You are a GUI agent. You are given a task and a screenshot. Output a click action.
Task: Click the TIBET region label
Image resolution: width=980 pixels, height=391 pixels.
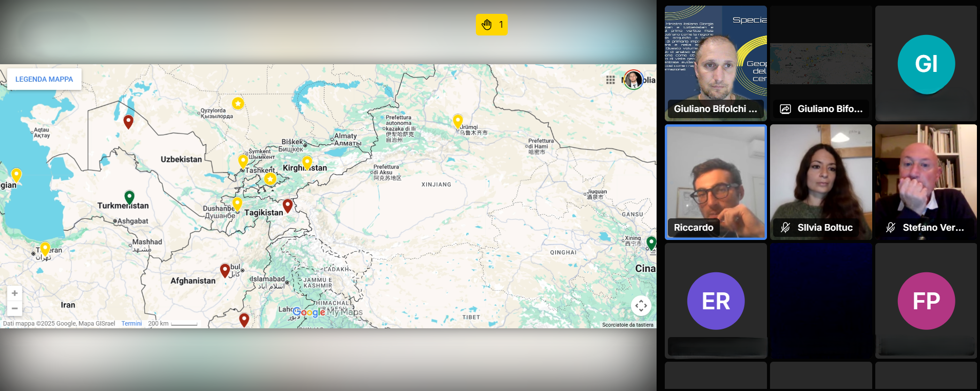pos(471,317)
